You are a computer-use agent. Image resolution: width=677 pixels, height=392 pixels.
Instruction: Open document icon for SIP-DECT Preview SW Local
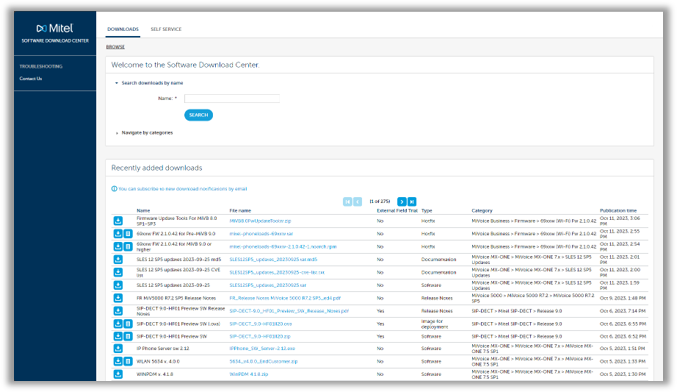coord(128,324)
